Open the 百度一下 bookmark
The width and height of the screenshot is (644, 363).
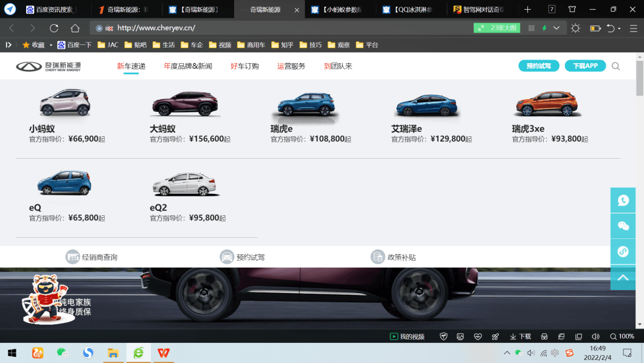(74, 45)
